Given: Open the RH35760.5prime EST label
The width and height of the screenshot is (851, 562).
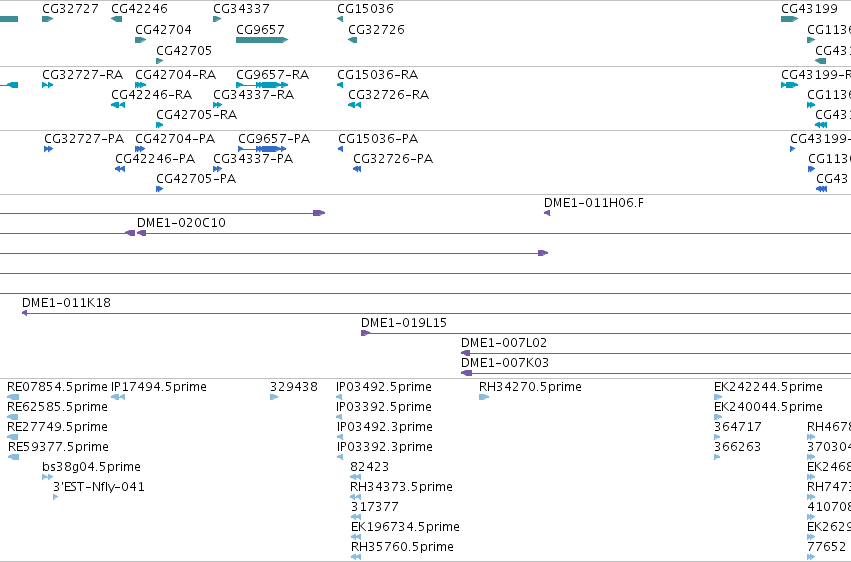Looking at the screenshot, I should click(402, 547).
